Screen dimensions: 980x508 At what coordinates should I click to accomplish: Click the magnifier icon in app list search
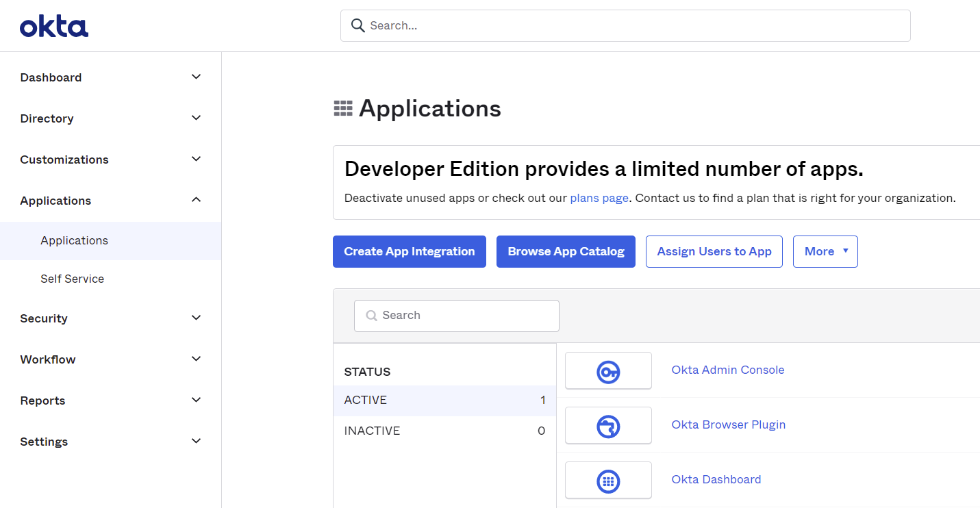(372, 316)
